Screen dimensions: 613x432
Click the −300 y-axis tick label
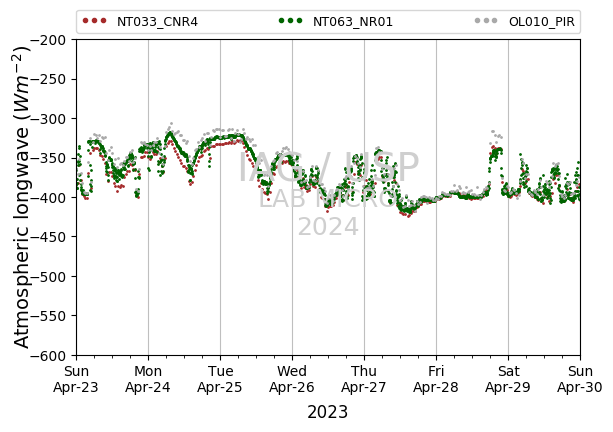[52, 119]
